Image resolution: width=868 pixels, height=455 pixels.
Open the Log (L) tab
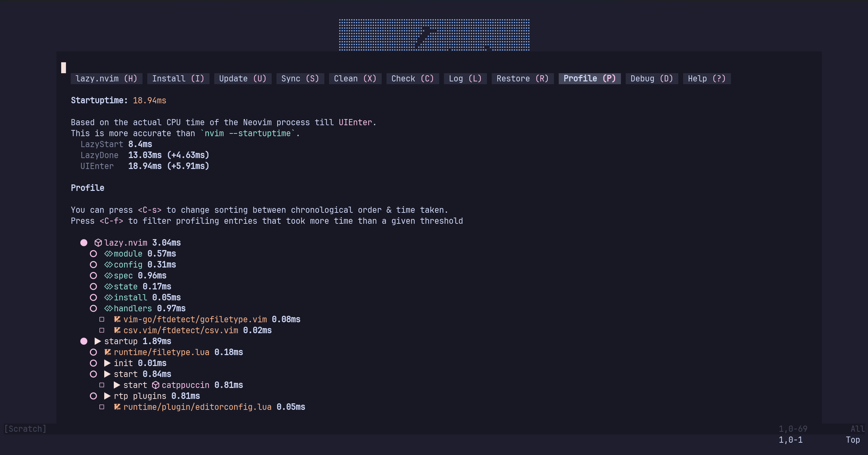click(465, 79)
